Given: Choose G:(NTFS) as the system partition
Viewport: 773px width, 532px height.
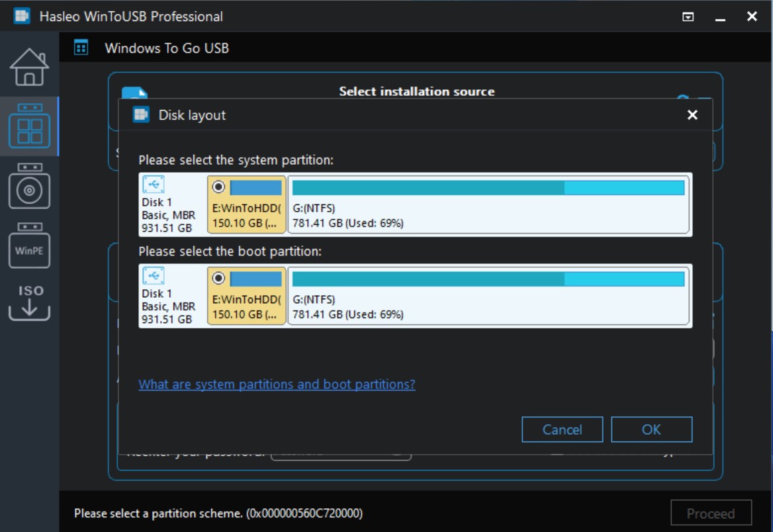Looking at the screenshot, I should pos(488,204).
